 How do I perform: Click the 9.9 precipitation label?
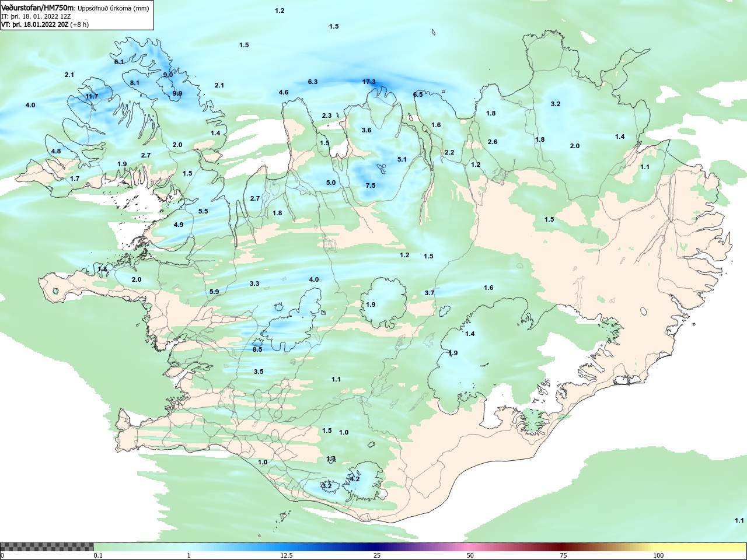(177, 93)
